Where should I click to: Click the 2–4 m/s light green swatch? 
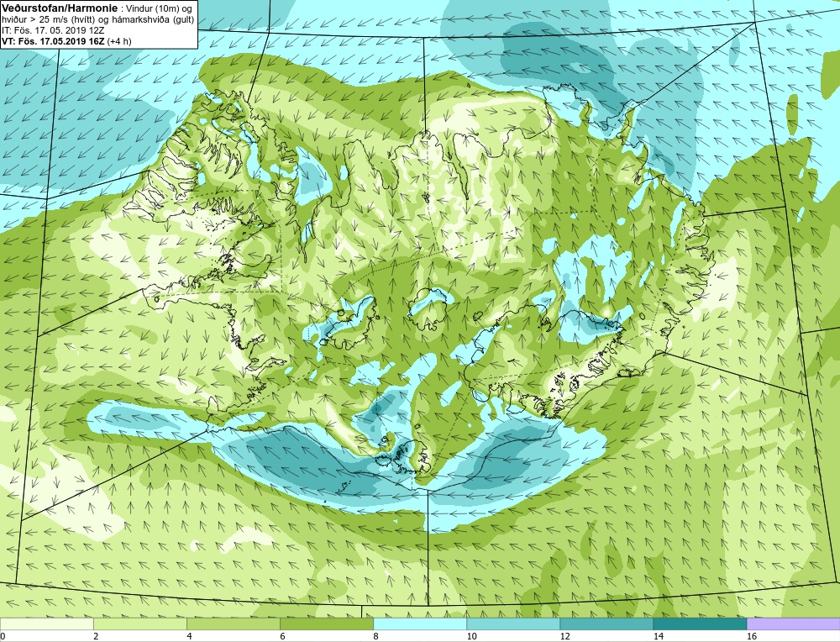tap(139, 624)
